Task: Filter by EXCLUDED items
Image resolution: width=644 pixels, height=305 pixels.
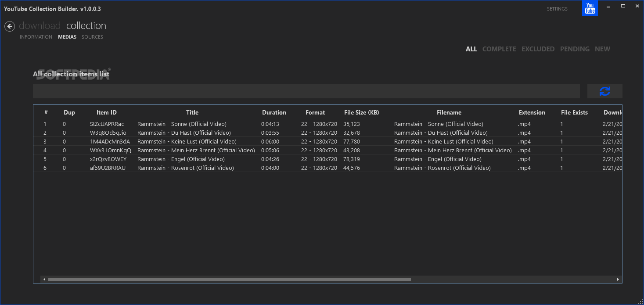Action: click(538, 49)
